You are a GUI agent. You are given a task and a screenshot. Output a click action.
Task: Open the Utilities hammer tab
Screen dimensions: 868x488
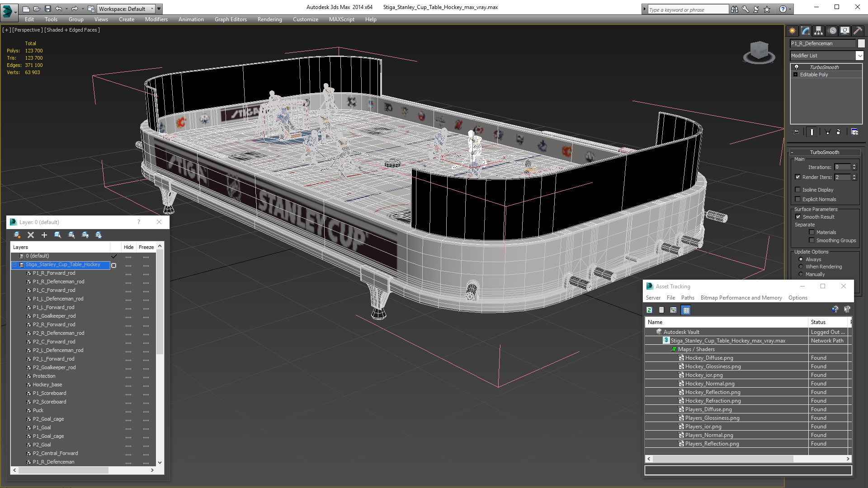pyautogui.click(x=858, y=31)
